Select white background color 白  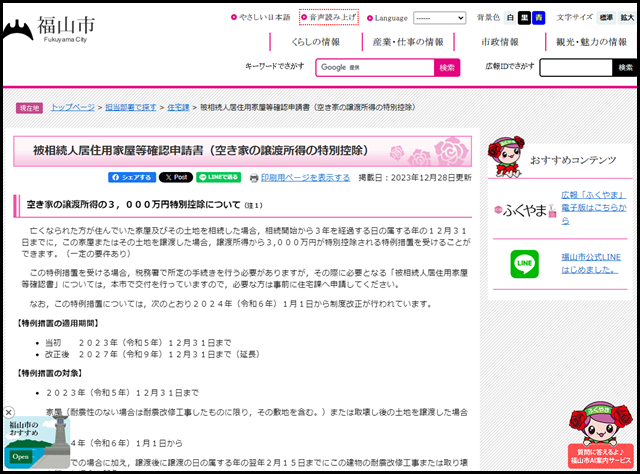pos(510,18)
